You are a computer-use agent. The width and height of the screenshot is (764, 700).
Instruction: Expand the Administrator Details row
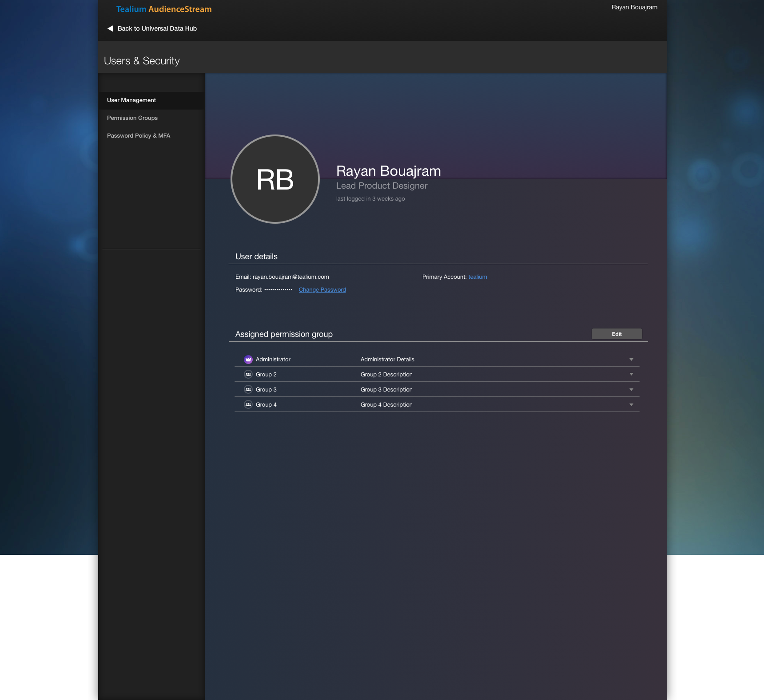(631, 359)
